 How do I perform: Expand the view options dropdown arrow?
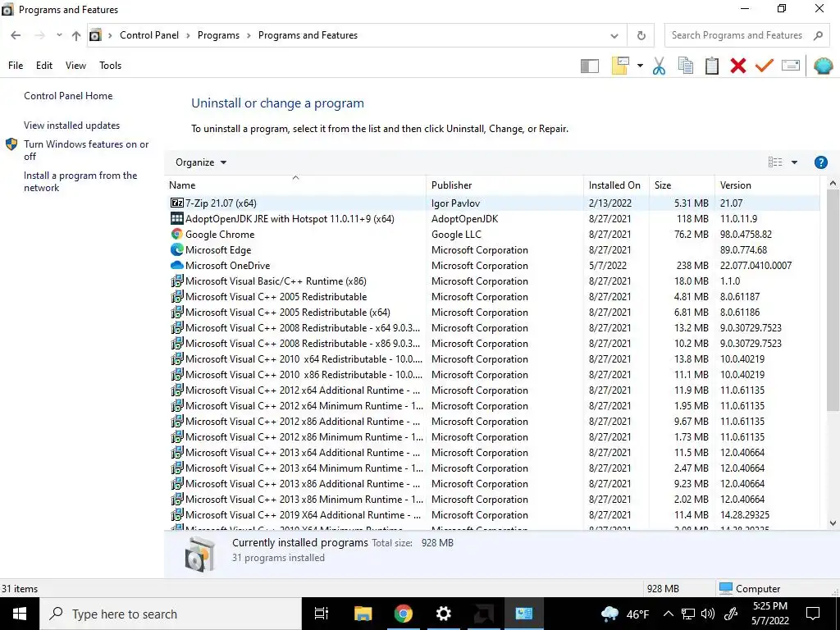(x=794, y=162)
